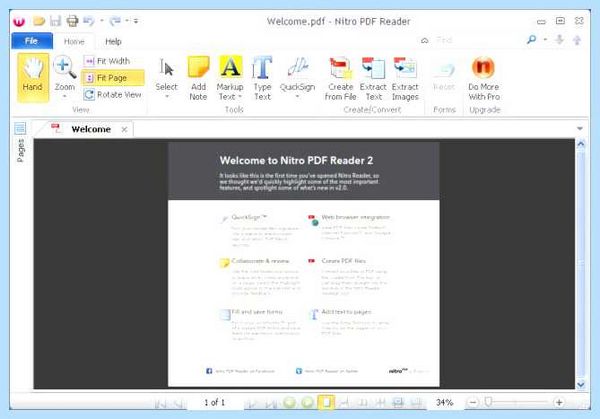Select the Hand tool
Screen dimensions: 600x419
(x=33, y=78)
